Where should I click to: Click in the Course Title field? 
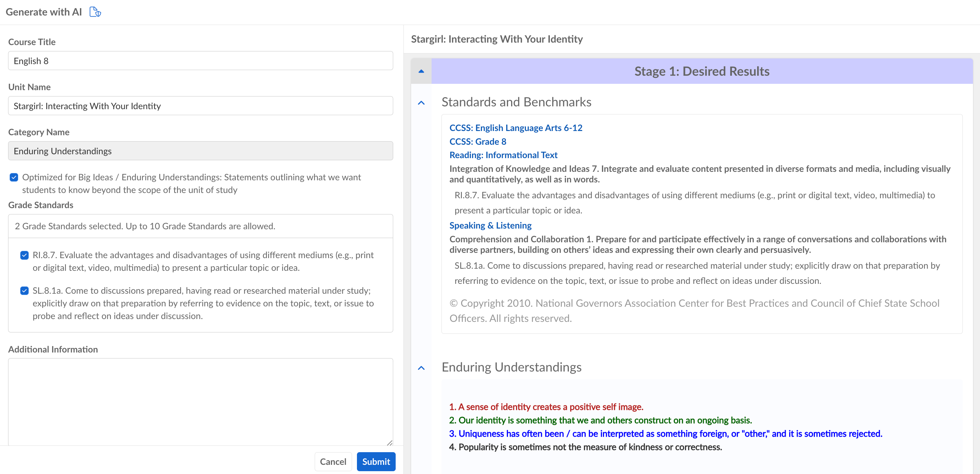200,61
